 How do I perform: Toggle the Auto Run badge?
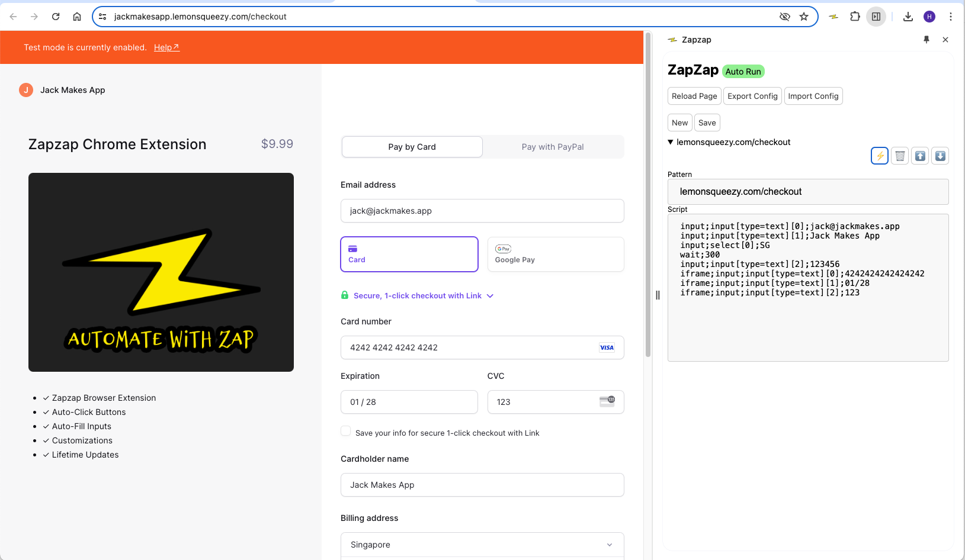(x=743, y=72)
